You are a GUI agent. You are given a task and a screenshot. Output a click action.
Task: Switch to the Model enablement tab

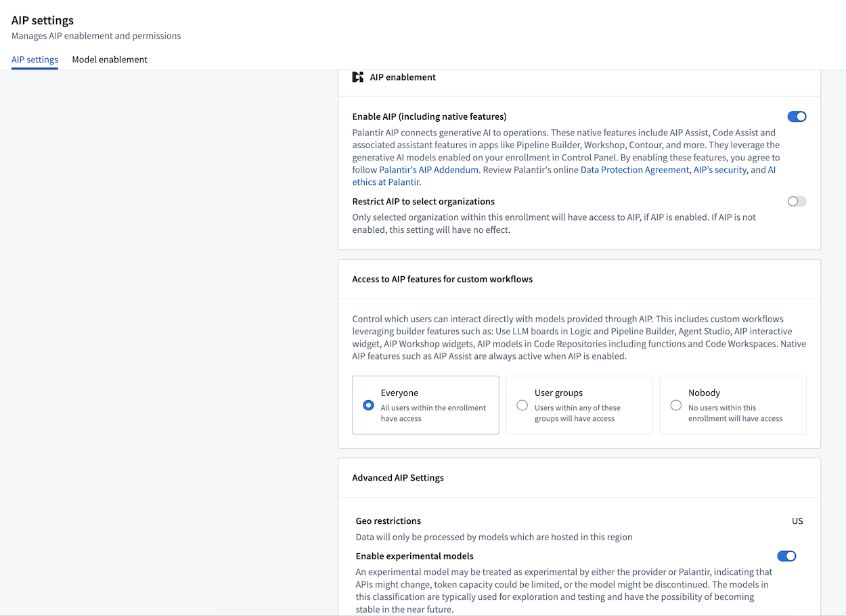110,60
